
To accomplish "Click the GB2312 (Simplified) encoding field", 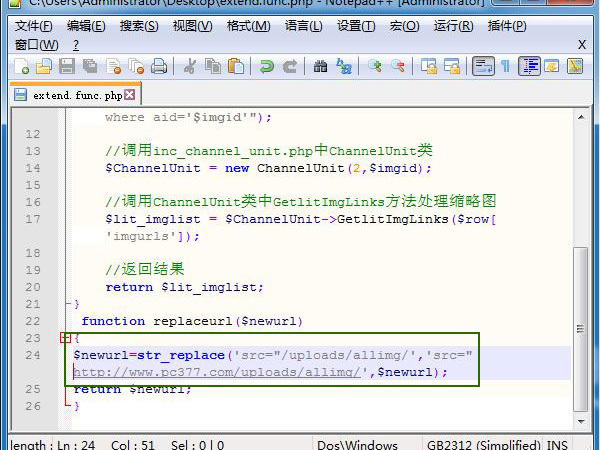I will coord(485,445).
